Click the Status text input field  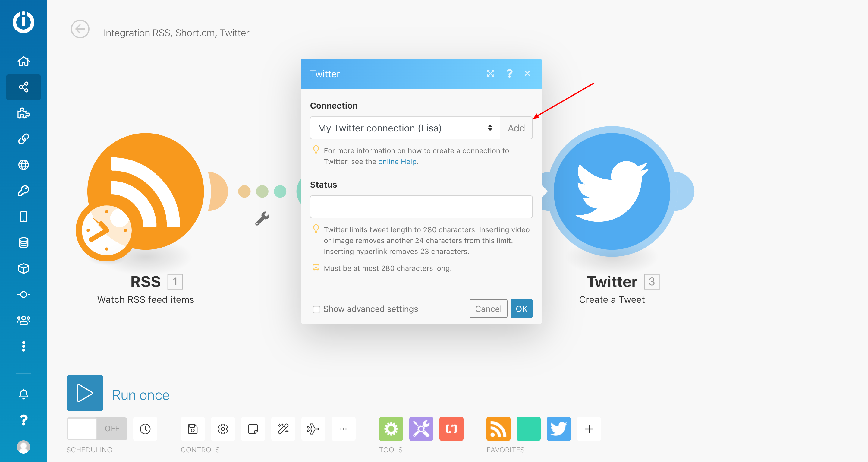(421, 207)
